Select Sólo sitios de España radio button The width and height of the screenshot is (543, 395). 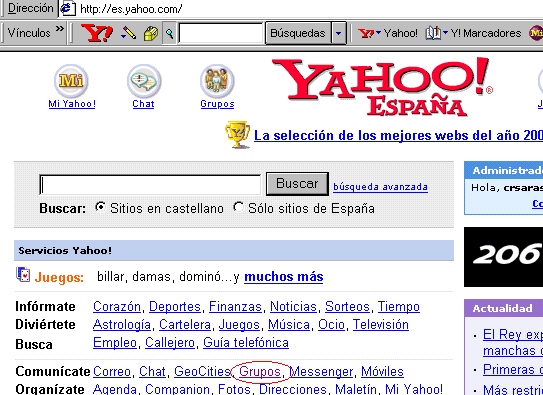click(238, 207)
